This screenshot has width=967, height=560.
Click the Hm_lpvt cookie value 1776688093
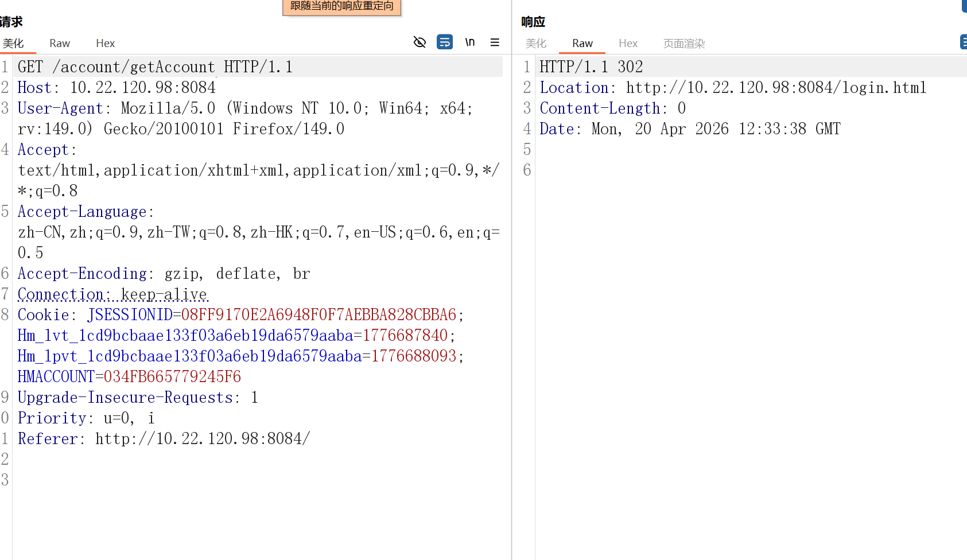tap(414, 356)
